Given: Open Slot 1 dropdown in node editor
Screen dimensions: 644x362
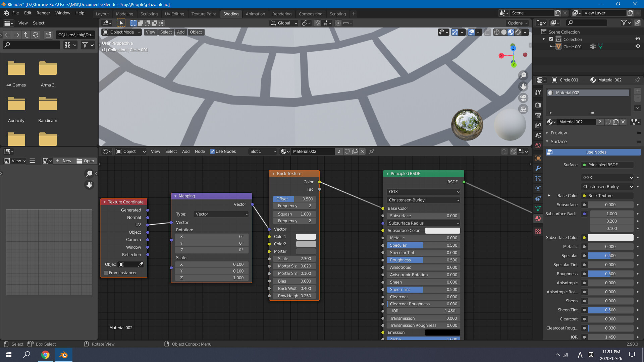Looking at the screenshot, I should 263,152.
